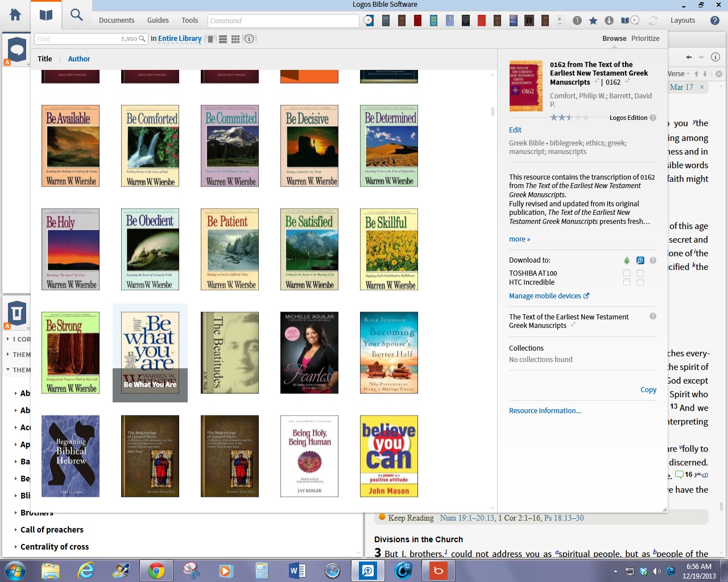728x582 pixels.
Task: Click the speech bubble panel icon
Action: coord(17,49)
